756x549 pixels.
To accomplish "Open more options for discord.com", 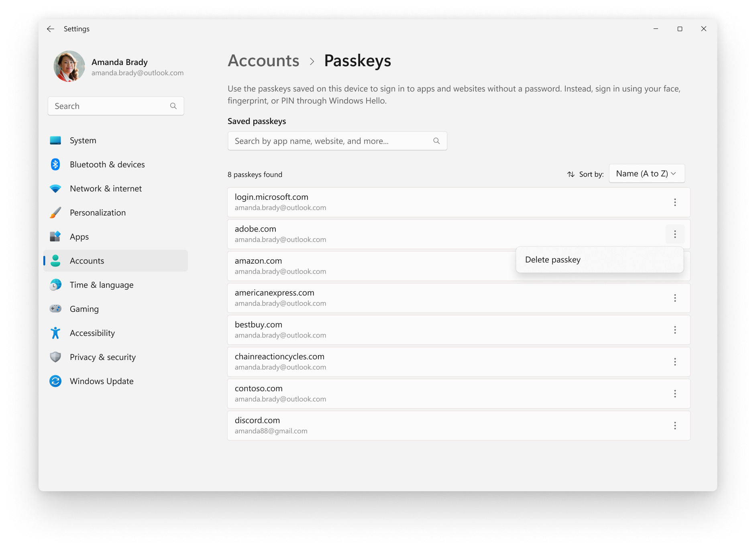I will pyautogui.click(x=675, y=425).
